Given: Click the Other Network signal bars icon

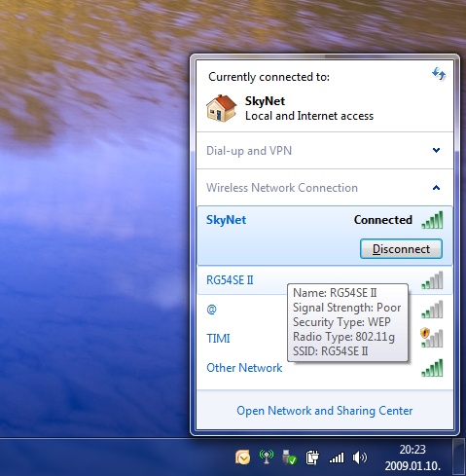Looking at the screenshot, I should coord(432,368).
